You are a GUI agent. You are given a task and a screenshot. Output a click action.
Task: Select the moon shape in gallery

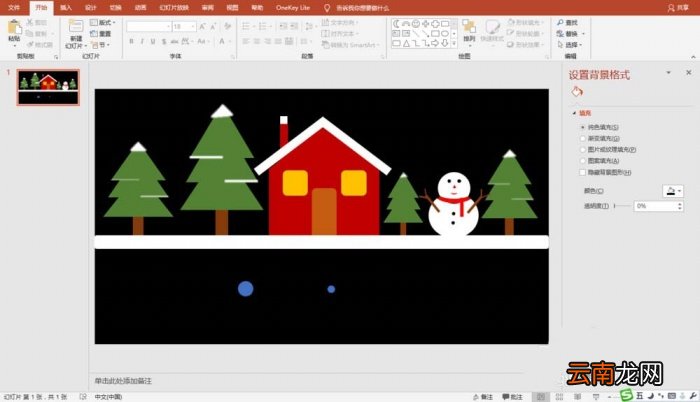click(x=396, y=24)
